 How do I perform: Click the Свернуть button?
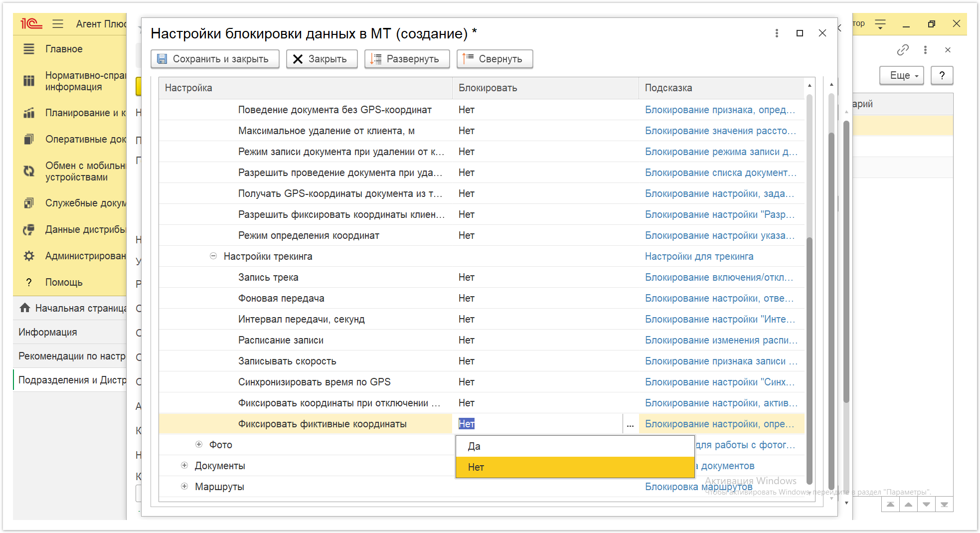coord(494,59)
